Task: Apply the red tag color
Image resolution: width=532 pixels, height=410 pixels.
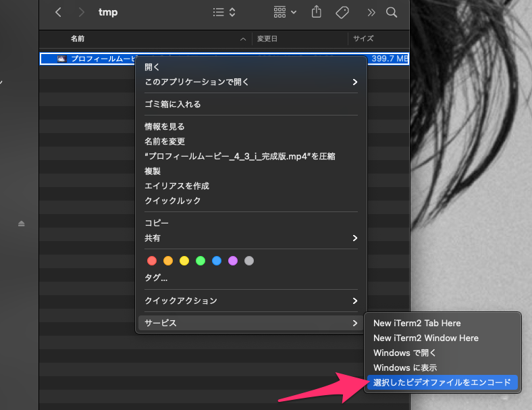Action: [152, 261]
